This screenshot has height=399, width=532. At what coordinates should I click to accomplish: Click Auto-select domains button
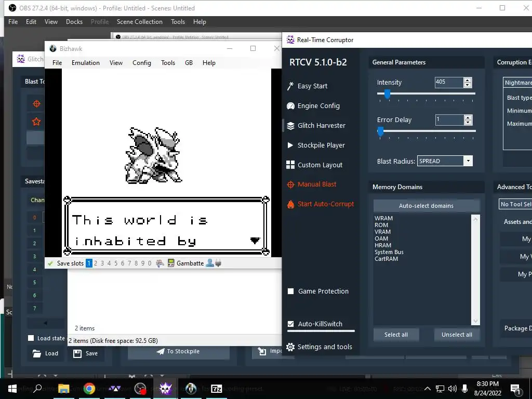(x=426, y=206)
